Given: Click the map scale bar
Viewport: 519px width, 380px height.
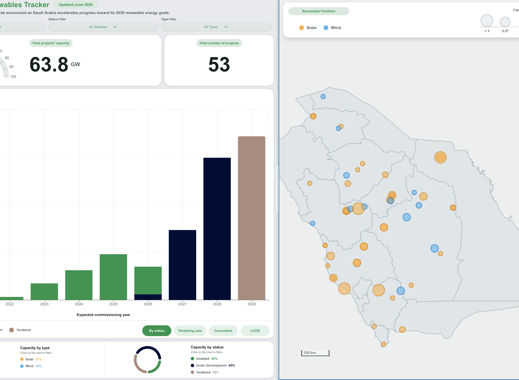Looking at the screenshot, I should point(315,353).
